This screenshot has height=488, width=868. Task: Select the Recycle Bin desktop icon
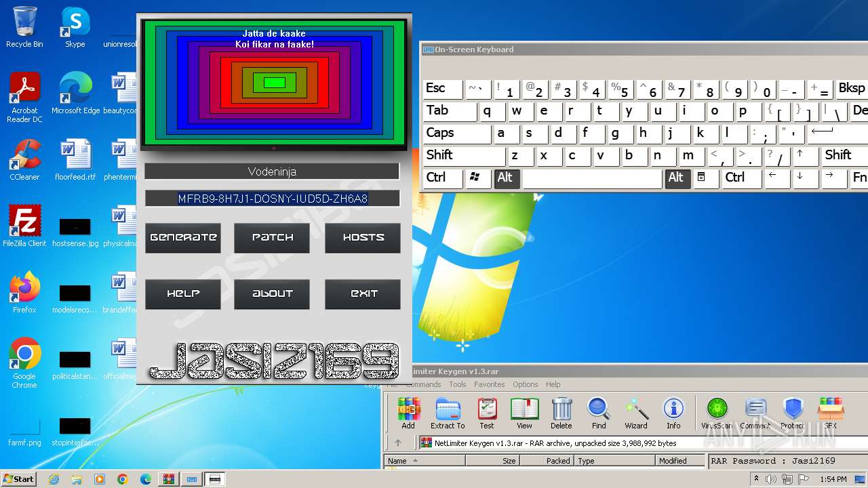[24, 27]
